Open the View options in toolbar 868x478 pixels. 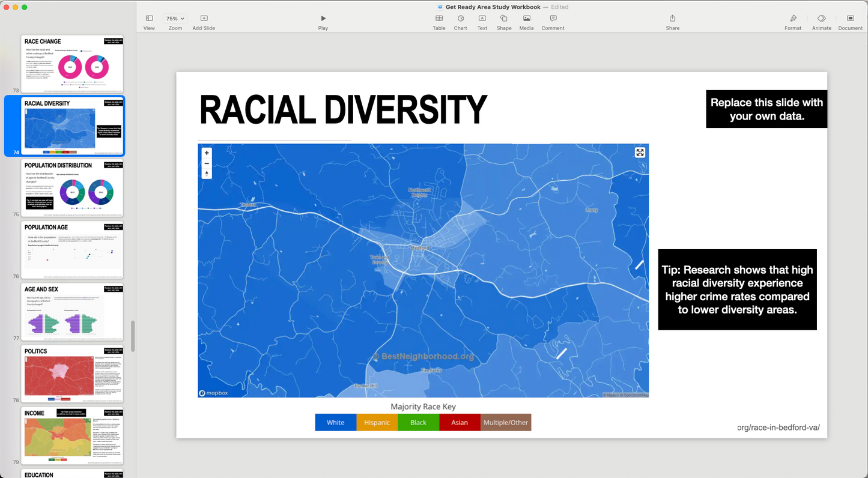(149, 22)
